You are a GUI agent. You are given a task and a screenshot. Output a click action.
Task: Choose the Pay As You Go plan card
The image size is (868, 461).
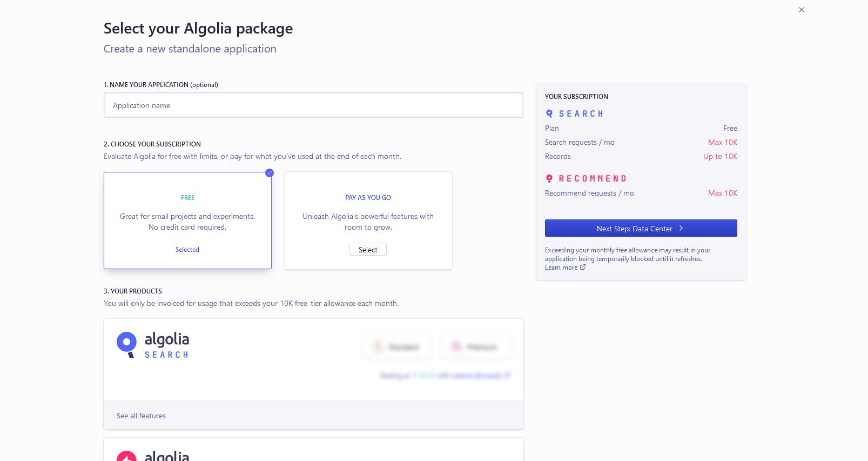coord(368,221)
